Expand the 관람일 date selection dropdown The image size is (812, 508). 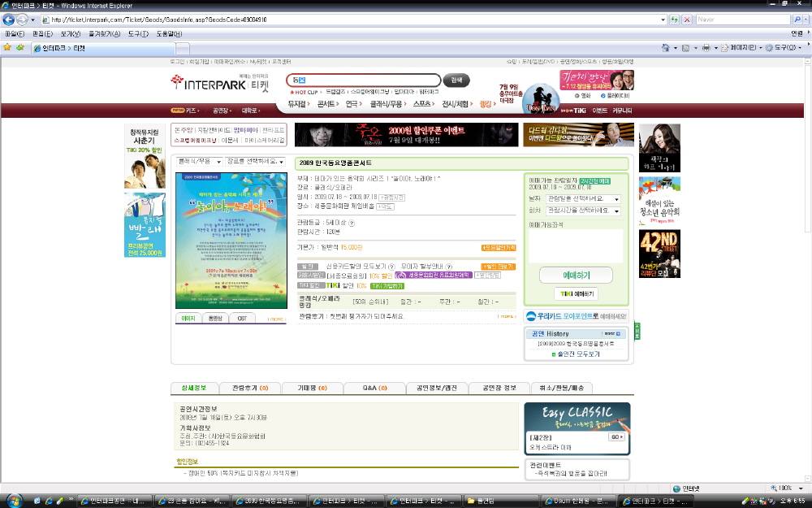(583, 198)
